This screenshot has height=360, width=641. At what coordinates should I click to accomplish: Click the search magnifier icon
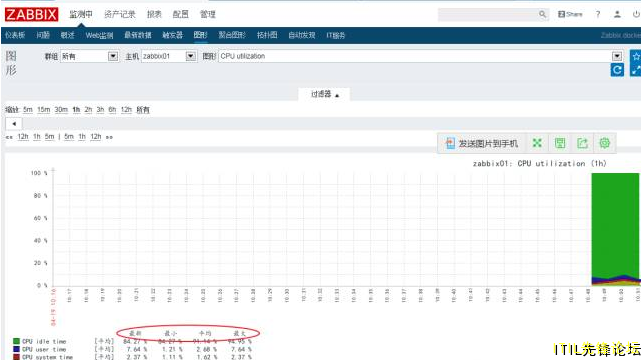(x=542, y=14)
